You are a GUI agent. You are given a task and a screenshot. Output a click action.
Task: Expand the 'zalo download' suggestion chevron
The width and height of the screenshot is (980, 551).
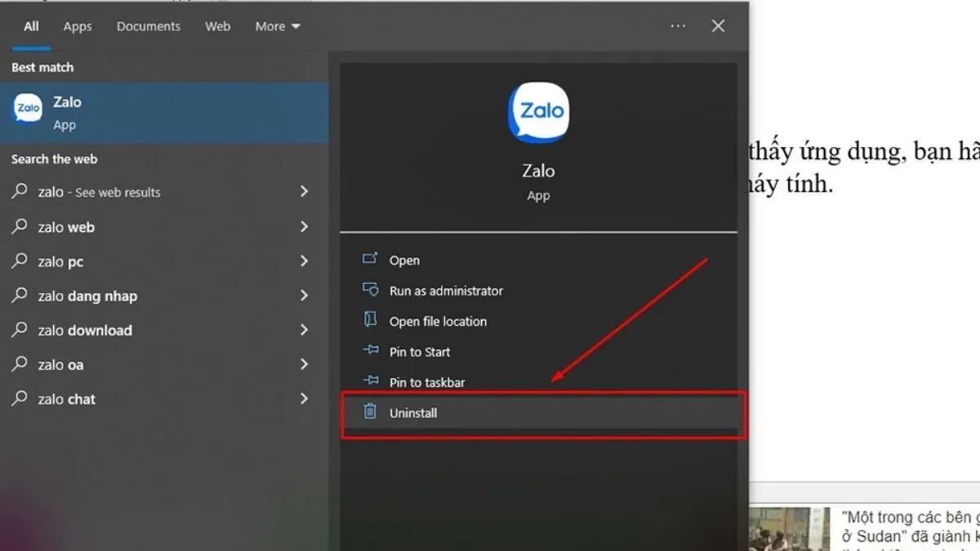coord(304,330)
